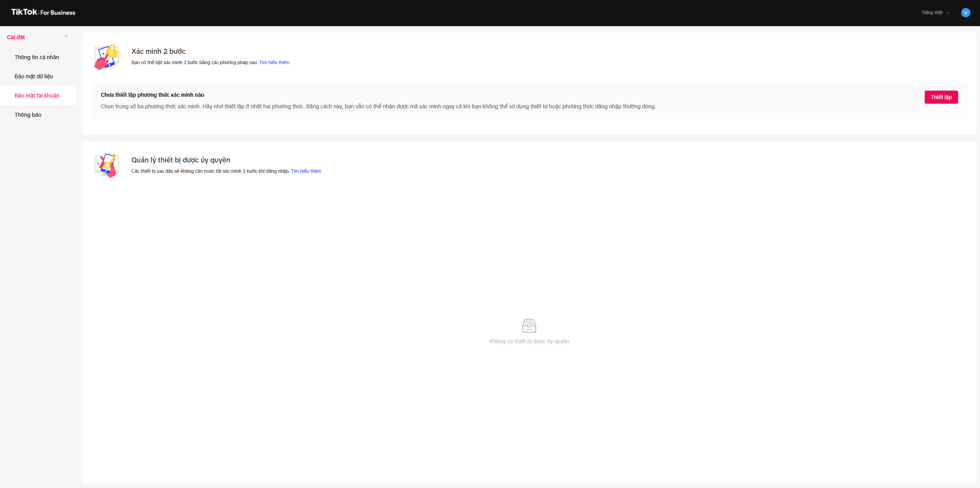The image size is (980, 488).
Task: Click the authorized devices phone illustration
Action: point(106,165)
